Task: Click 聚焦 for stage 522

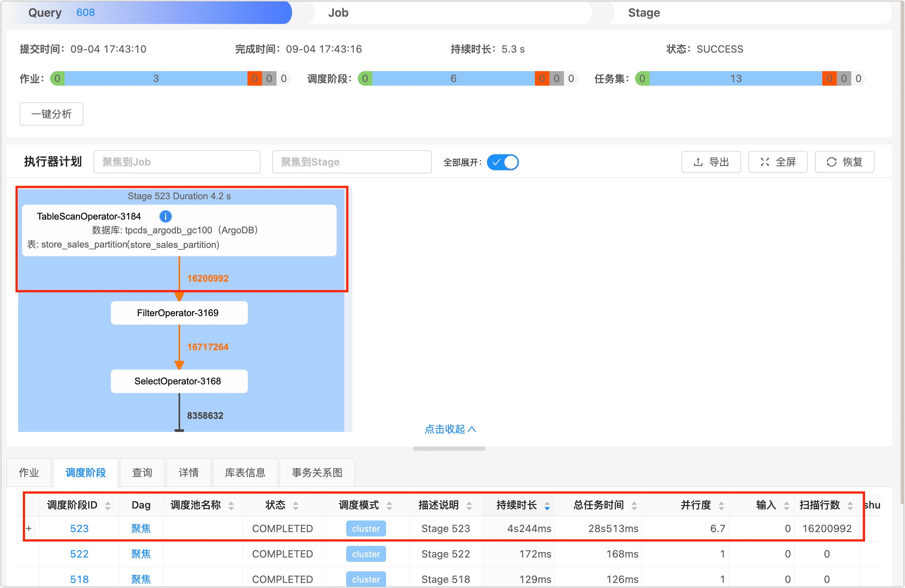Action: (141, 554)
